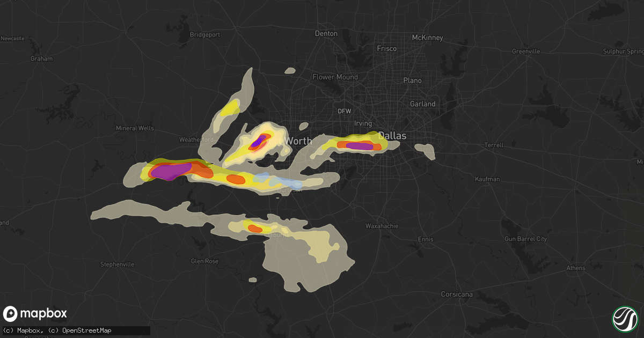Click the Corsicana label

(x=457, y=294)
